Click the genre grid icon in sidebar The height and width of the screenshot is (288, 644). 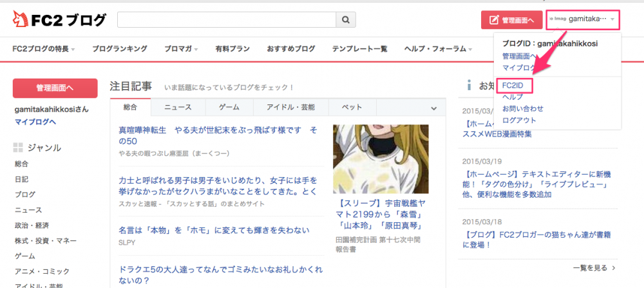pyautogui.click(x=19, y=148)
